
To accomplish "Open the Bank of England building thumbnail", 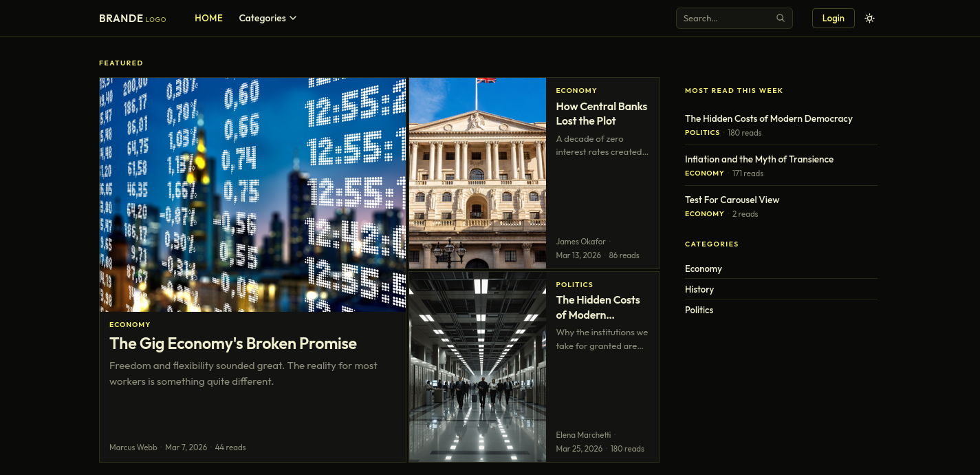I will click(477, 173).
